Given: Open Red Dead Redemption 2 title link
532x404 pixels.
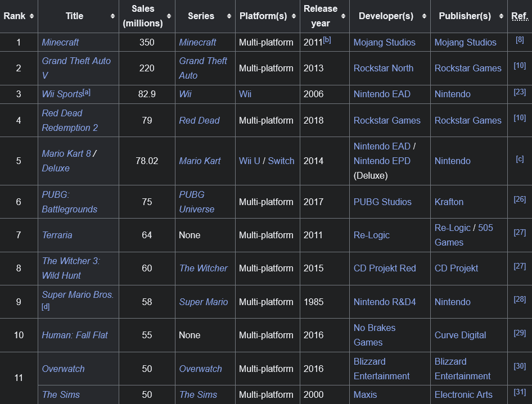Looking at the screenshot, I should coord(70,120).
